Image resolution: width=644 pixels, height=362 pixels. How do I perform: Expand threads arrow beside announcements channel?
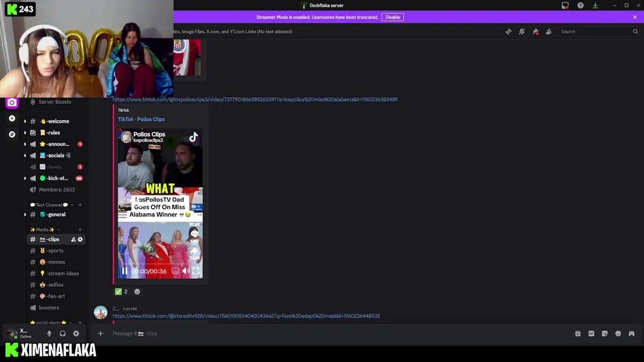[25, 144]
